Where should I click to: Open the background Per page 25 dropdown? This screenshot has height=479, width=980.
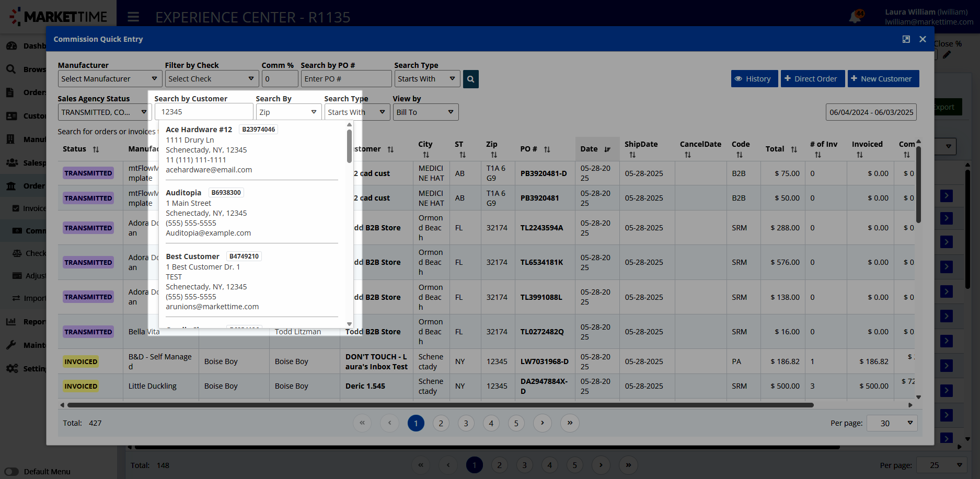pyautogui.click(x=941, y=465)
